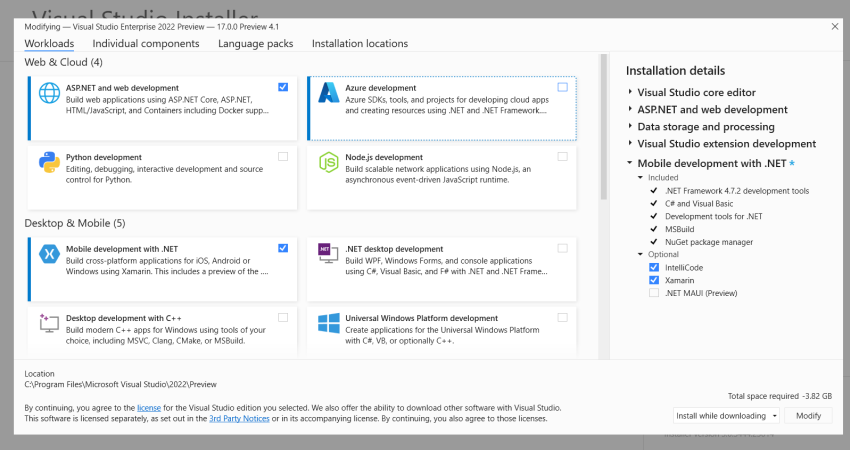Click the Total space required value
The width and height of the screenshot is (850, 450).
(817, 396)
